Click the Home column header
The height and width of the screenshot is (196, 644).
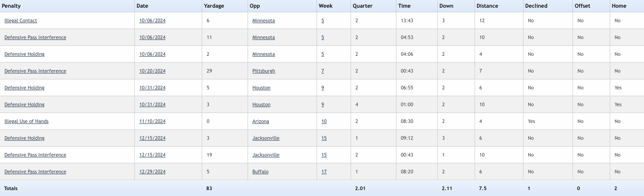coord(619,6)
